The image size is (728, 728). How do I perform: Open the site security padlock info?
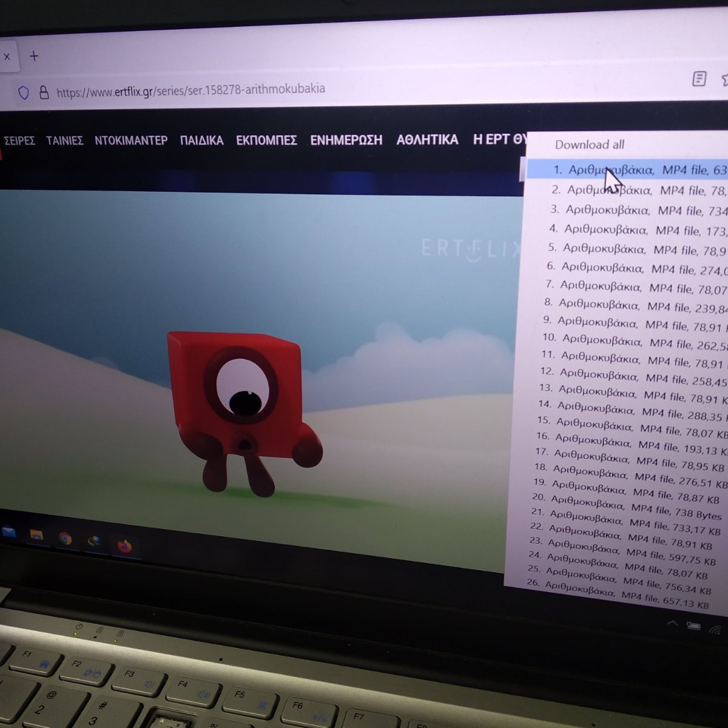tap(43, 92)
